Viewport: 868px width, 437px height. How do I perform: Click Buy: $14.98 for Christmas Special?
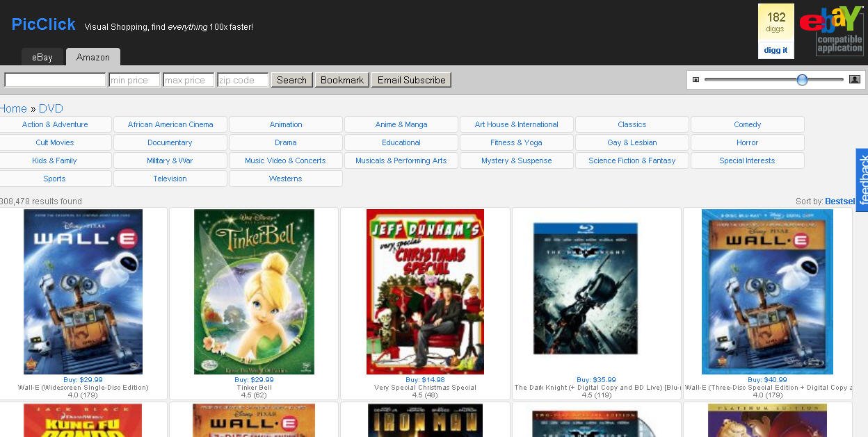click(x=425, y=380)
